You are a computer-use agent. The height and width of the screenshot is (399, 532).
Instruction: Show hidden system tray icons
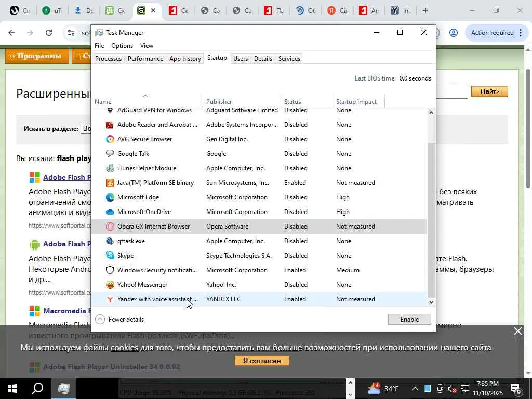(415, 389)
